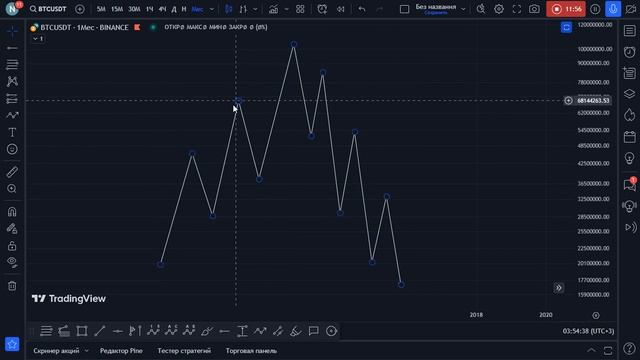Open the emoji icons tool
This screenshot has width=640, height=360.
tap(12, 149)
